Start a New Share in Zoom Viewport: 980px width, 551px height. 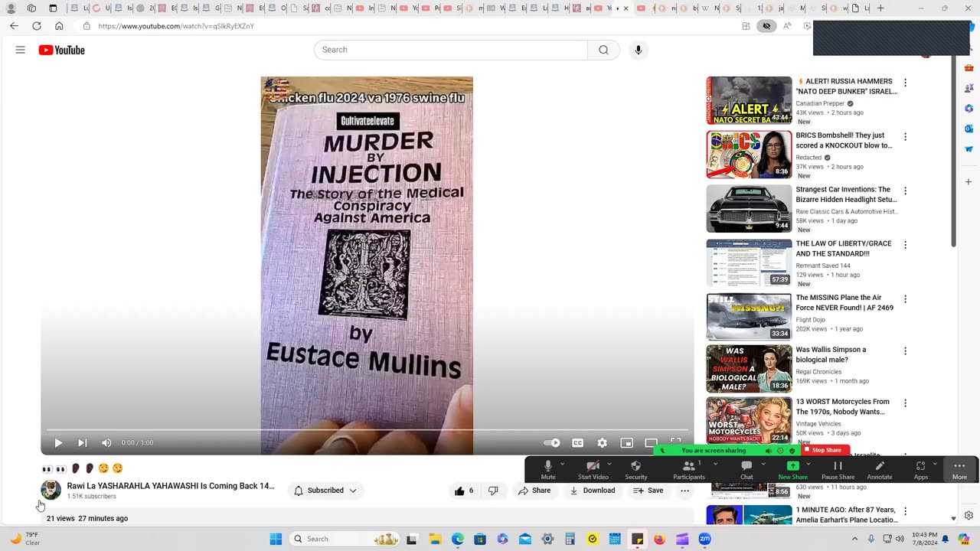(x=792, y=469)
